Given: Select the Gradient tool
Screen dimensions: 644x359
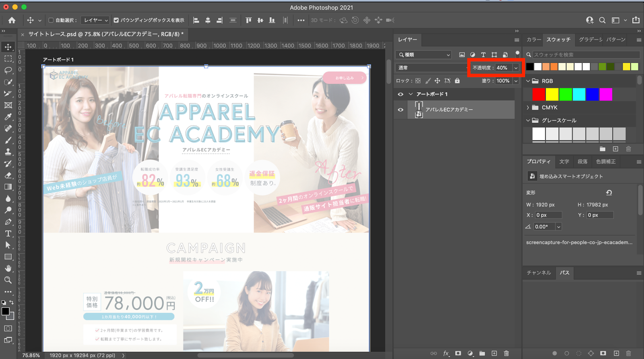Looking at the screenshot, I should (8, 187).
